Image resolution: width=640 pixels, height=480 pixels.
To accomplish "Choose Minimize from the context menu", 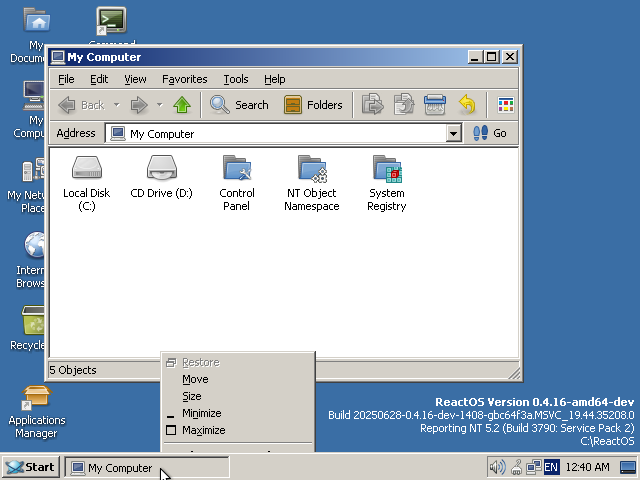I will point(238,413).
